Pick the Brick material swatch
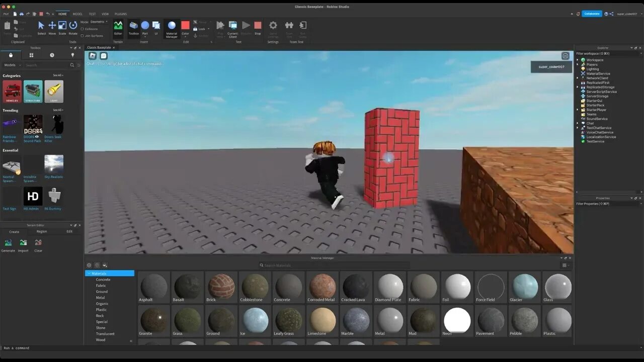 click(x=221, y=287)
